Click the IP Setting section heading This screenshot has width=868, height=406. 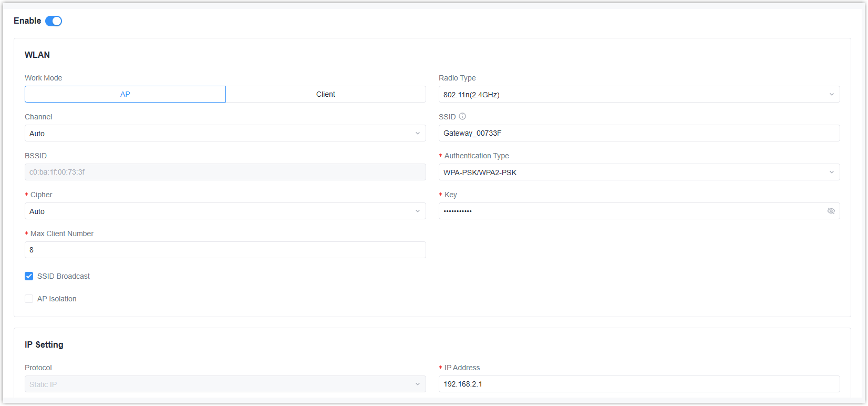tap(44, 345)
